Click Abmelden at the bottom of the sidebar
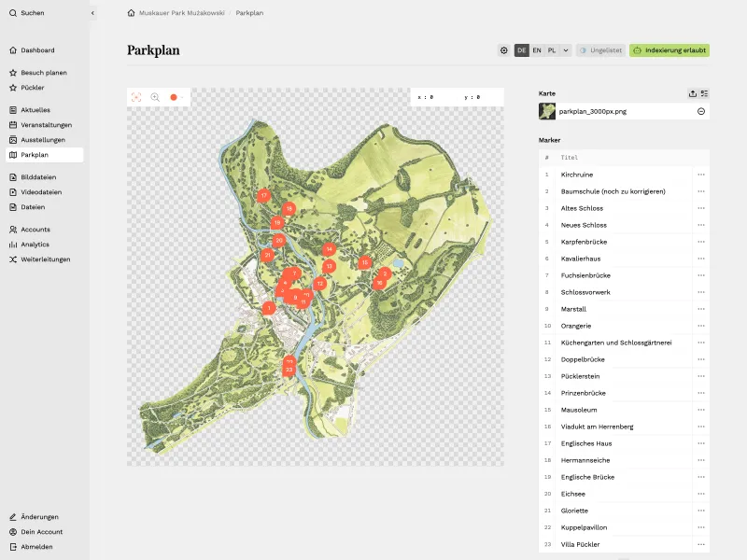 pos(35,547)
